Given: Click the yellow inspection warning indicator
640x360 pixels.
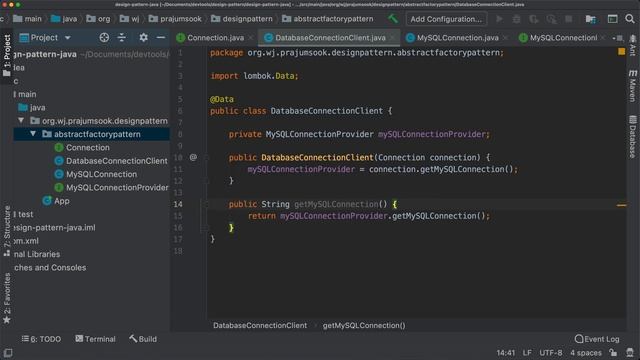Looking at the screenshot, I should tap(621, 52).
